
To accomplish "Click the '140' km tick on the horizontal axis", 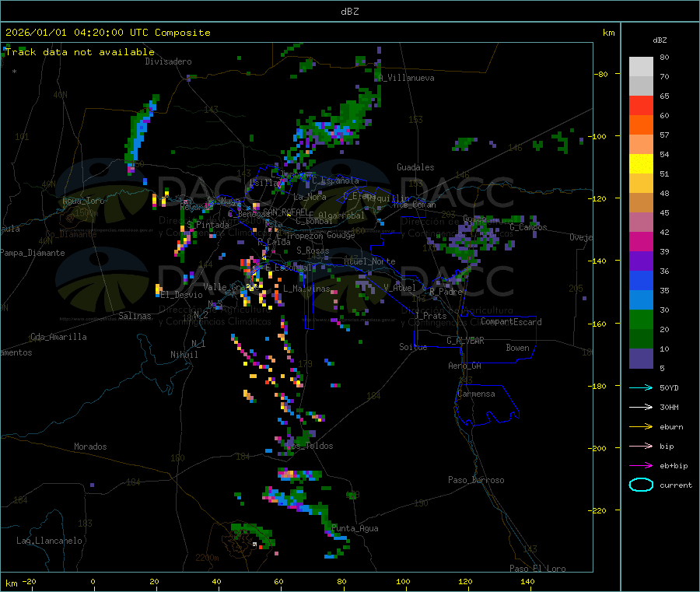I will tap(527, 581).
